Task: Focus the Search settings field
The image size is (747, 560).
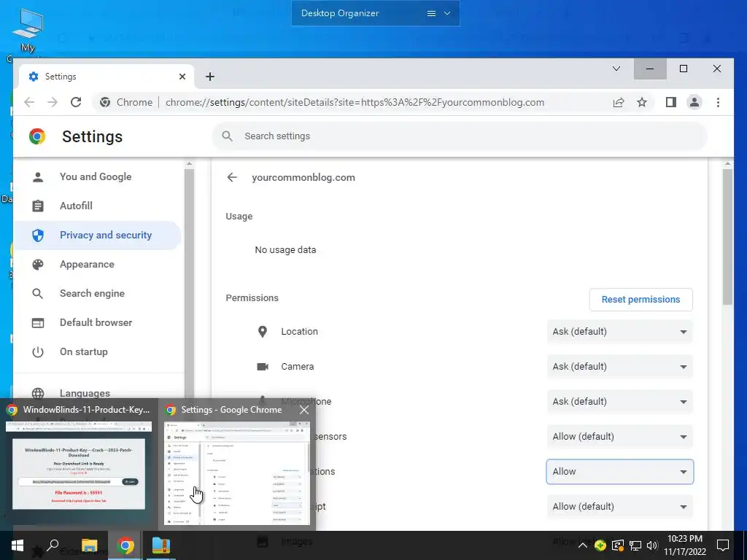Action: (x=460, y=136)
